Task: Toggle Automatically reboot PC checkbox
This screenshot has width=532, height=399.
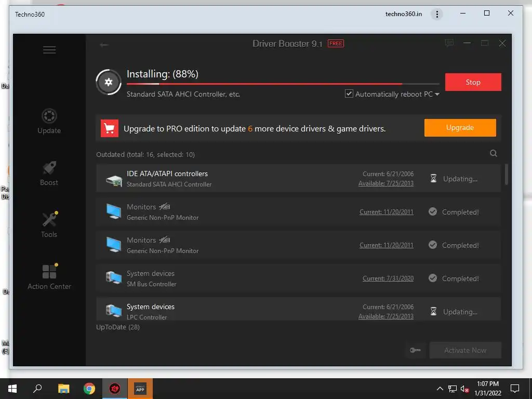Action: pos(349,94)
